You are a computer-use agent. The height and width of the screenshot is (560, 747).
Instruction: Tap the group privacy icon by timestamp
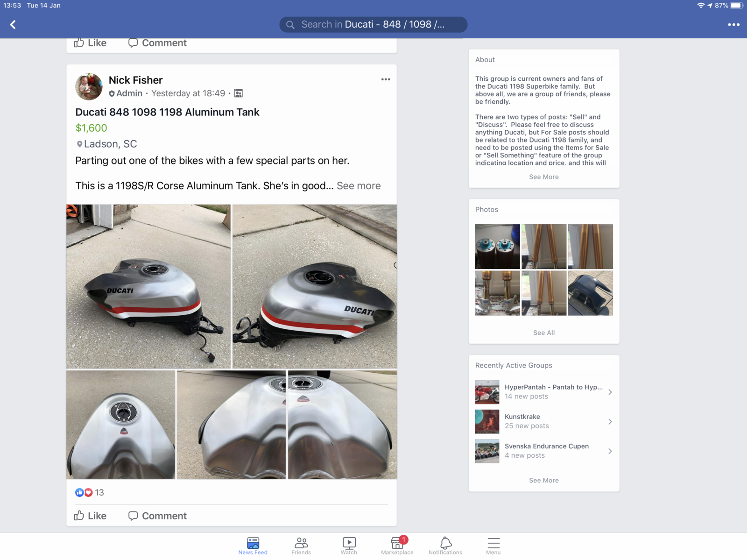coord(238,93)
